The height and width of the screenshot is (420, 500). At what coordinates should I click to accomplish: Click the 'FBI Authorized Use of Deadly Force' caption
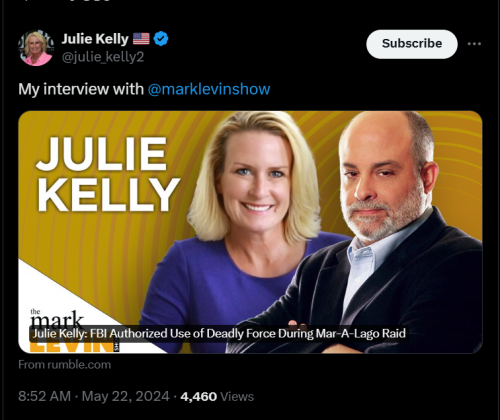click(219, 334)
